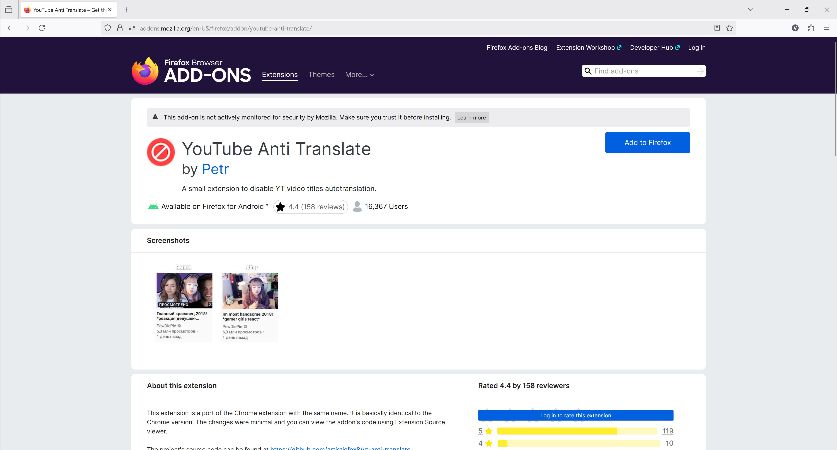Open the Firefox hamburger menu
This screenshot has height=450, width=837.
click(826, 28)
